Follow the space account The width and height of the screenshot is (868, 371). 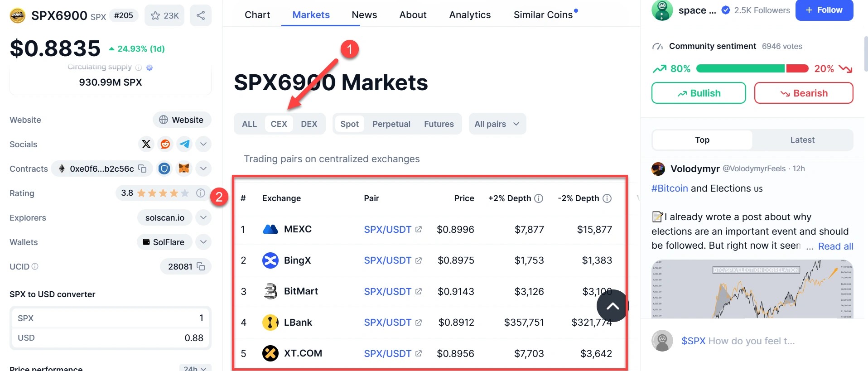(824, 10)
